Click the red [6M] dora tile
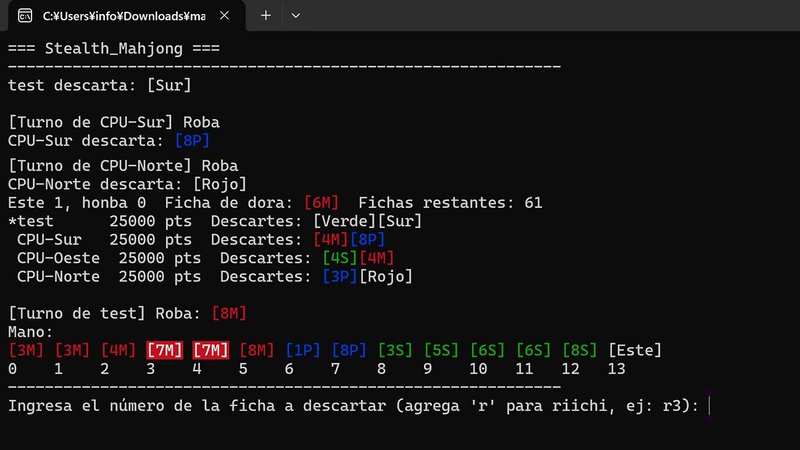Image resolution: width=800 pixels, height=450 pixels. click(321, 203)
